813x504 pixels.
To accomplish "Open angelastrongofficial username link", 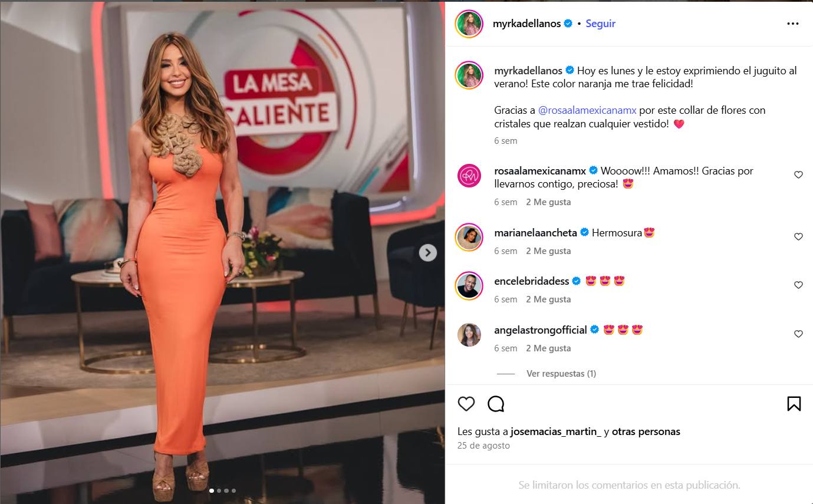I will 540,330.
